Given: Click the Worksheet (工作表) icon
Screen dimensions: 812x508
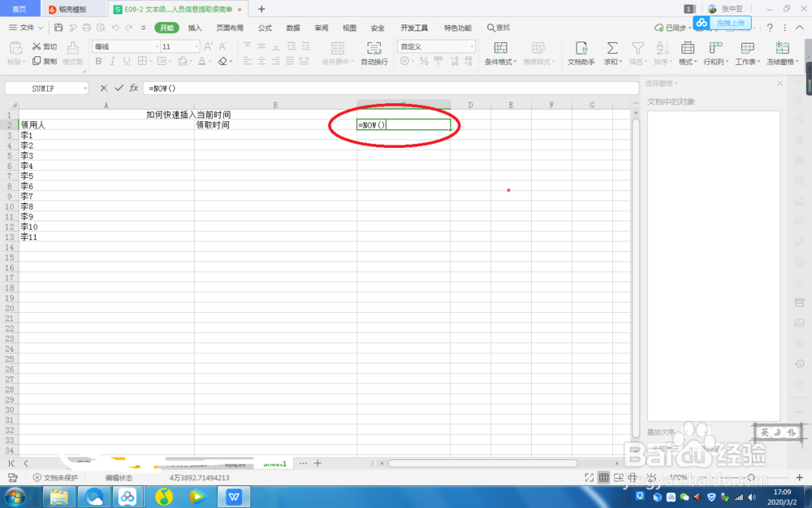Looking at the screenshot, I should pos(747,48).
